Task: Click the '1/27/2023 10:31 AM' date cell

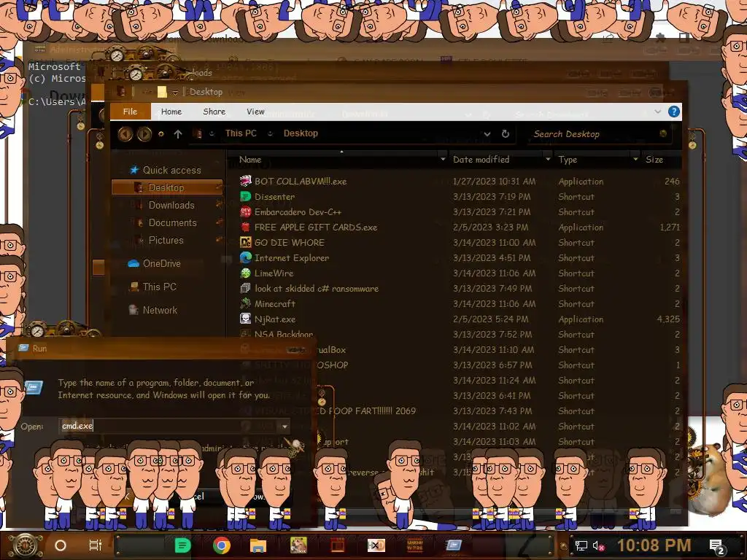Action: pyautogui.click(x=494, y=182)
